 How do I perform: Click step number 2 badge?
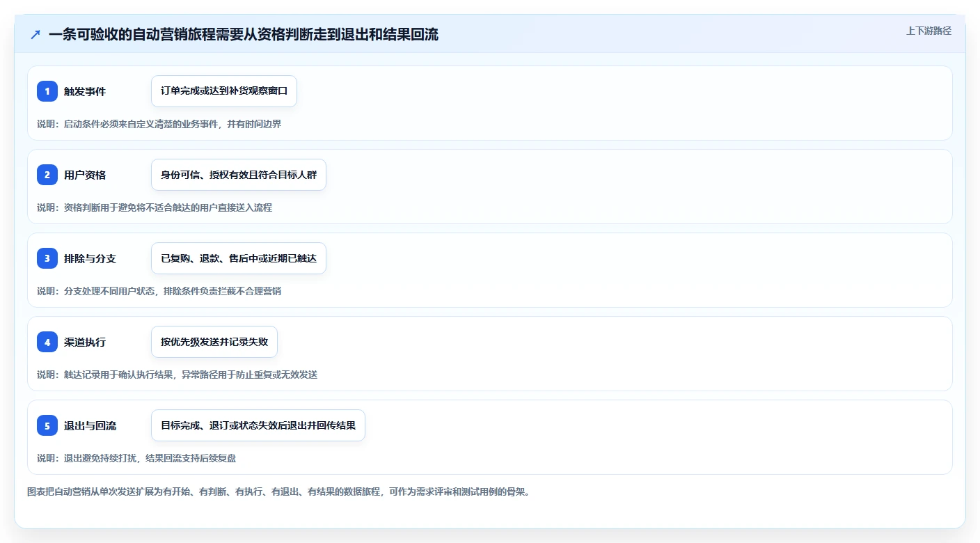tap(47, 175)
